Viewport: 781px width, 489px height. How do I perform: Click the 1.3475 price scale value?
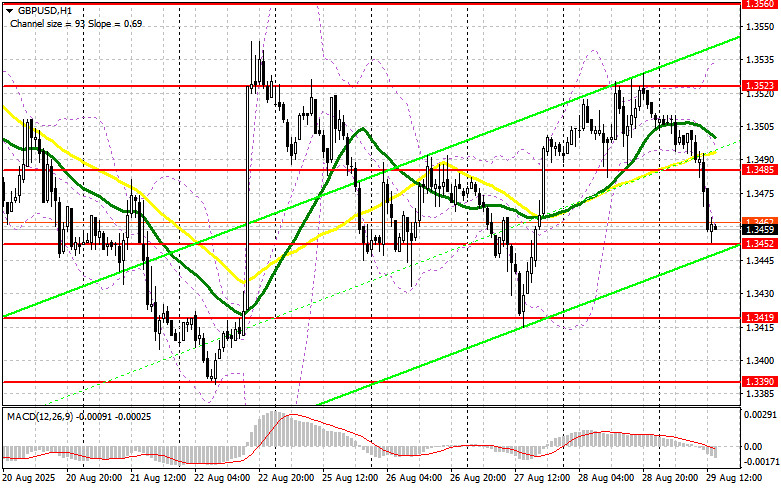coord(761,193)
